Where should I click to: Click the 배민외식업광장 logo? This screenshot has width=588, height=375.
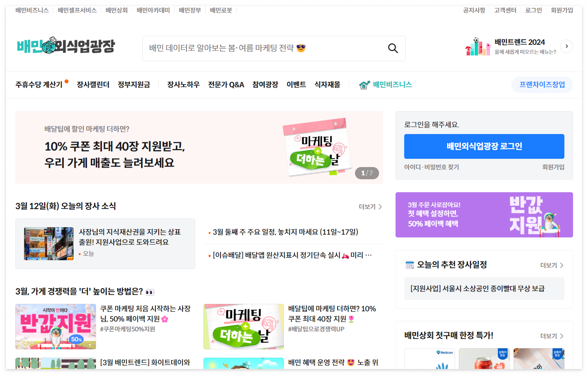coord(66,46)
